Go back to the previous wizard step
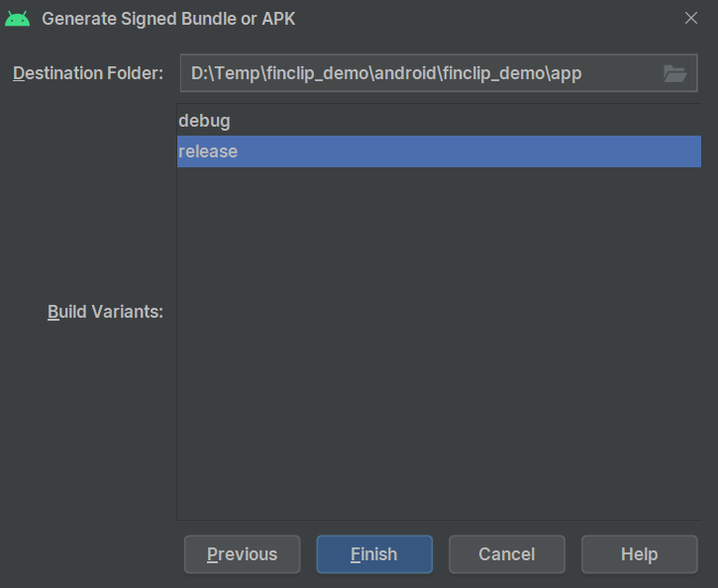 tap(243, 554)
